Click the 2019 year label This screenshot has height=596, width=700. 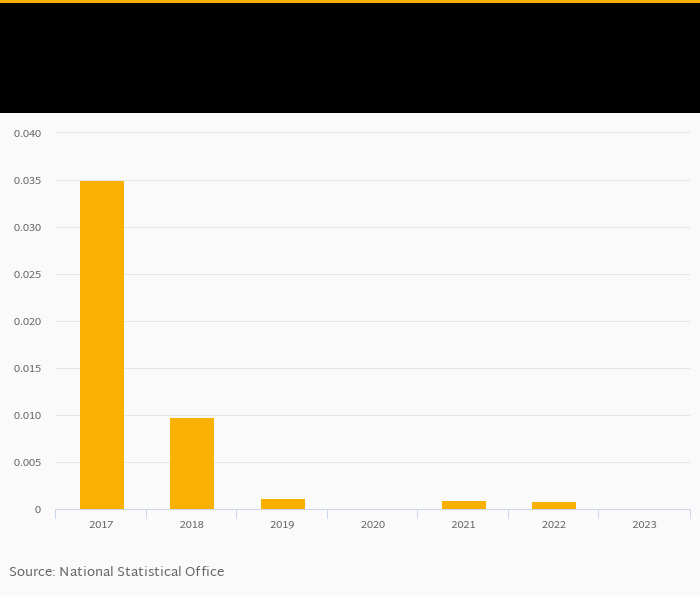282,525
